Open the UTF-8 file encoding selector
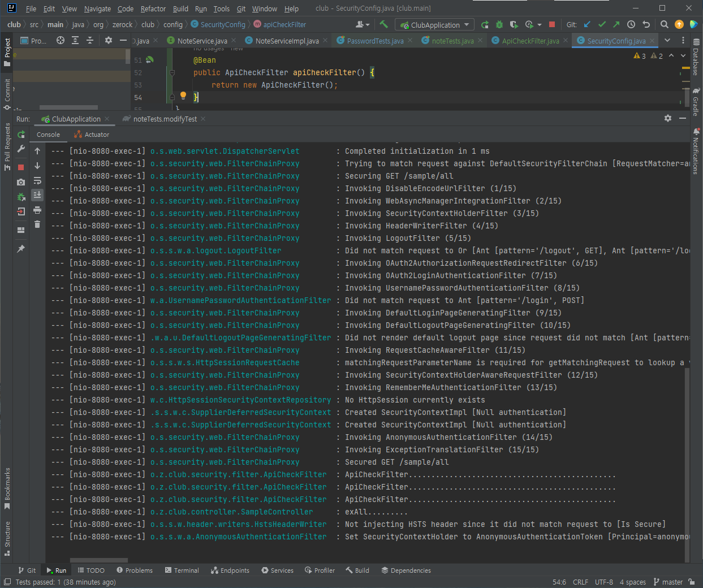Image resolution: width=703 pixels, height=588 pixels. coord(604,582)
